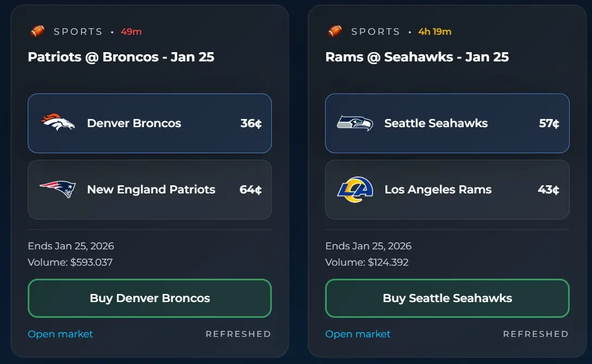Screen dimensions: 592x364
Task: Open market link for Patriots @ Broncos
Action: [x=60, y=334]
